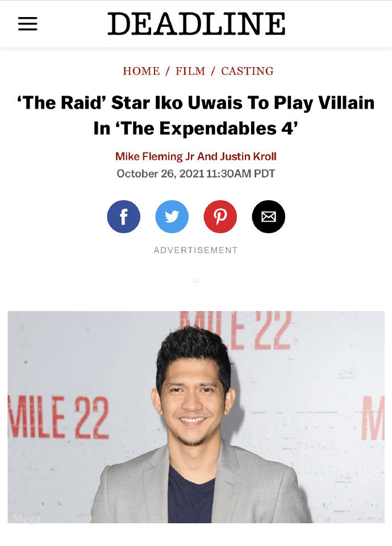Go to the HOME breadcrumb
Screen dimensions: 392x546
click(141, 71)
